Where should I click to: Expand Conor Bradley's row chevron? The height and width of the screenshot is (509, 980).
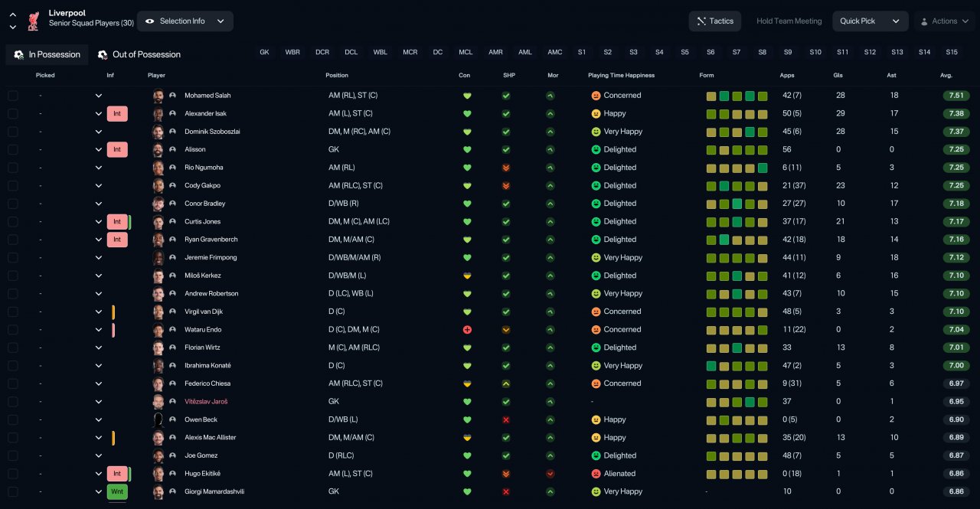[x=99, y=204]
